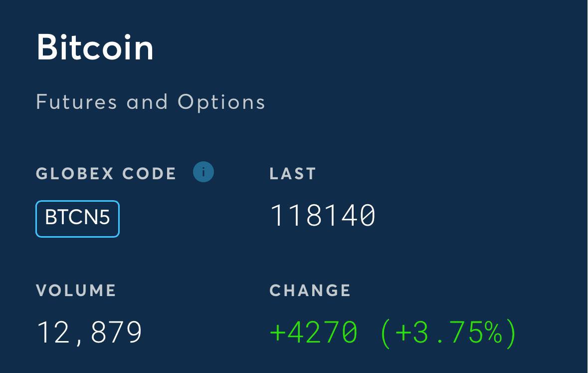
Task: Select the last price 118140
Action: (323, 215)
